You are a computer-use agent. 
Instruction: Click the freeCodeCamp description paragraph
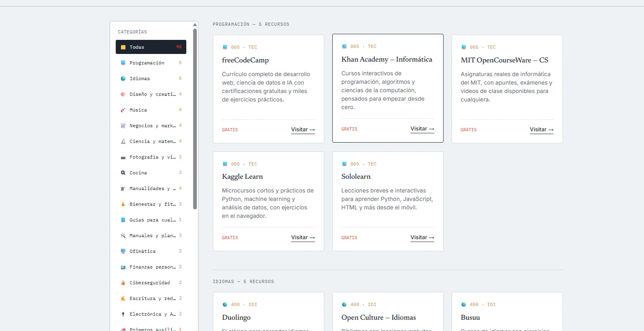266,87
